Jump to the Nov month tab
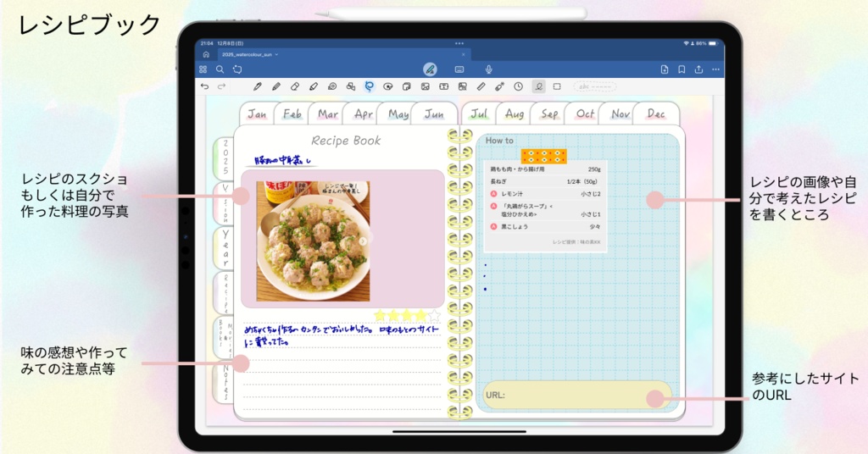 click(x=620, y=113)
